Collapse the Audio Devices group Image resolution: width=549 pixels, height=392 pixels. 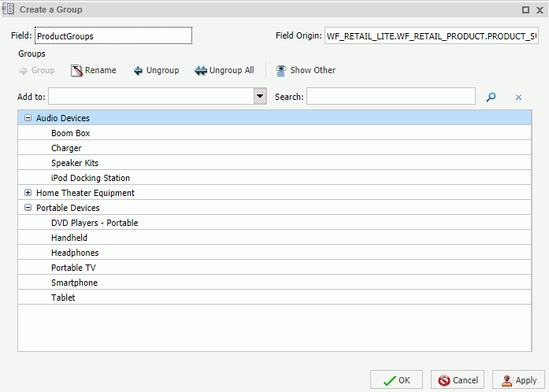(28, 118)
